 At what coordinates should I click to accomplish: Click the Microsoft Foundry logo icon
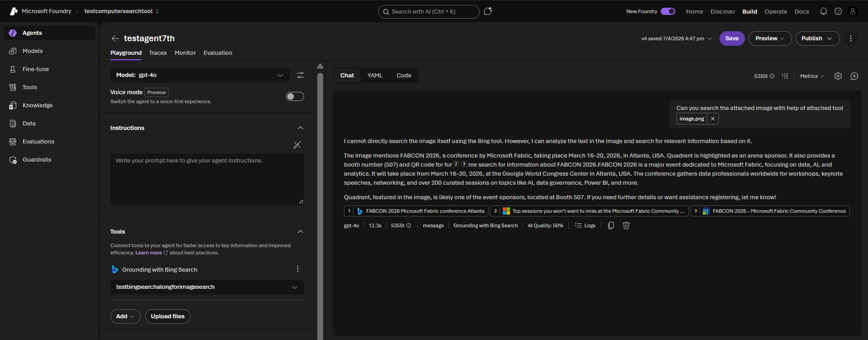coord(14,11)
